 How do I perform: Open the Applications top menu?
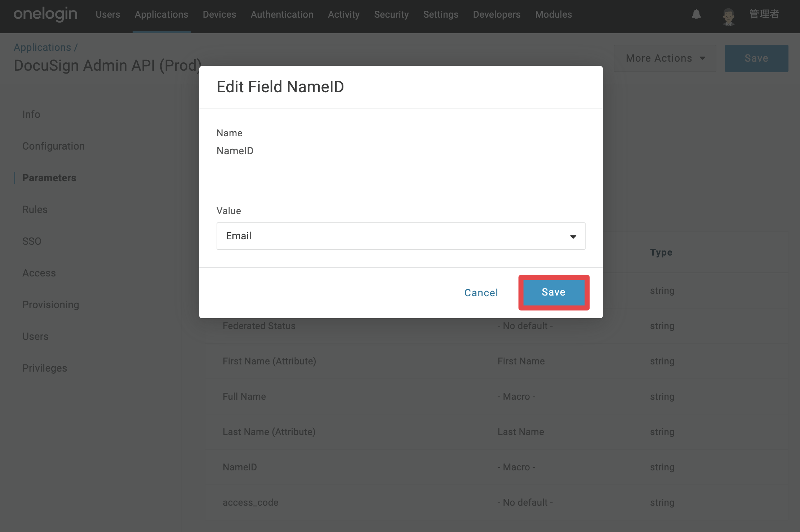[x=161, y=14]
